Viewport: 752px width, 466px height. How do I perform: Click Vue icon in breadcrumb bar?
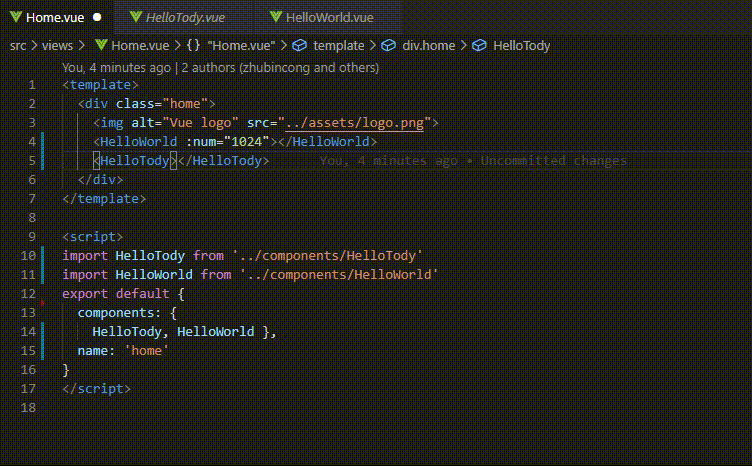coord(101,45)
